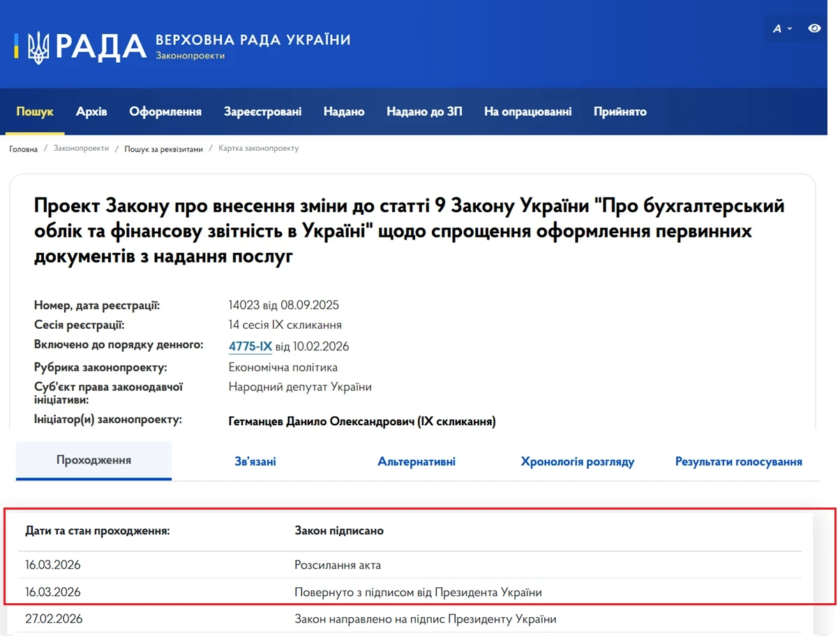Open the "Архів" section
The image size is (840, 636).
[x=91, y=111]
